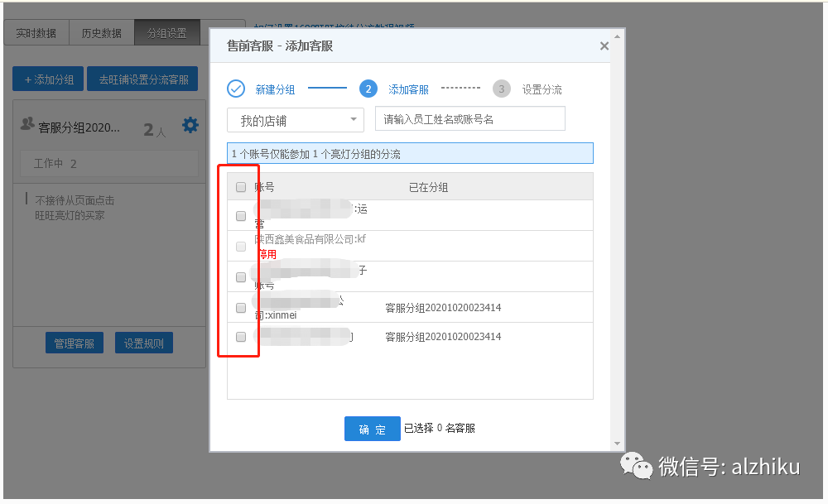The height and width of the screenshot is (504, 828).
Task: Switch to the 实时数据 tab
Action: [36, 33]
